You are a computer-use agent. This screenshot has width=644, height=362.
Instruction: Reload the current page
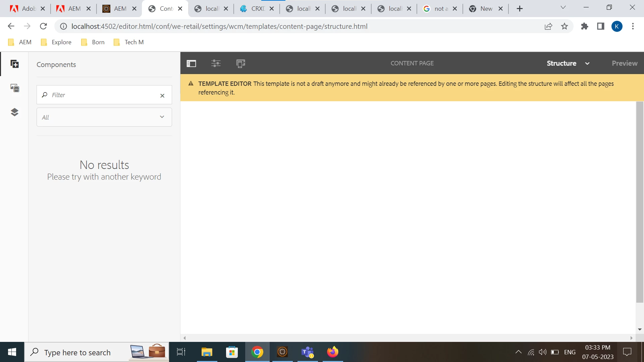[x=43, y=26]
